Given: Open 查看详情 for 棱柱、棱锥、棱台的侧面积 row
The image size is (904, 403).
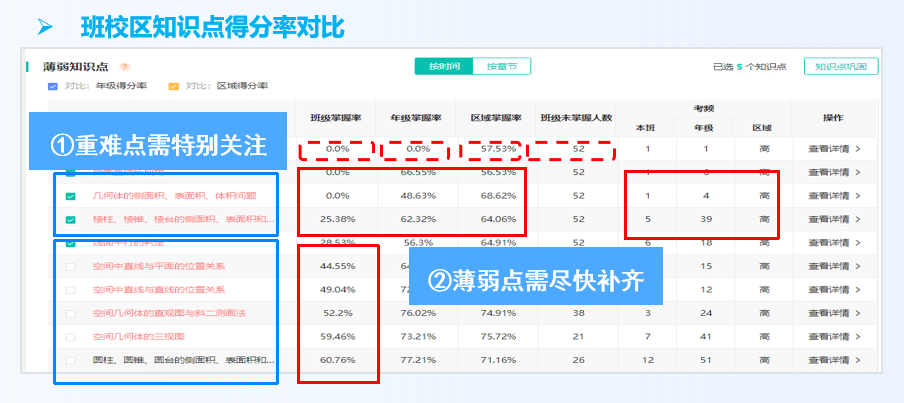Looking at the screenshot, I should pyautogui.click(x=834, y=220).
